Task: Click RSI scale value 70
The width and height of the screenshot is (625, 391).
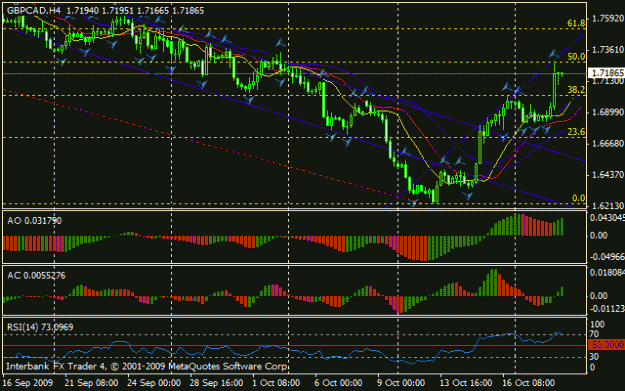Action: (x=594, y=334)
